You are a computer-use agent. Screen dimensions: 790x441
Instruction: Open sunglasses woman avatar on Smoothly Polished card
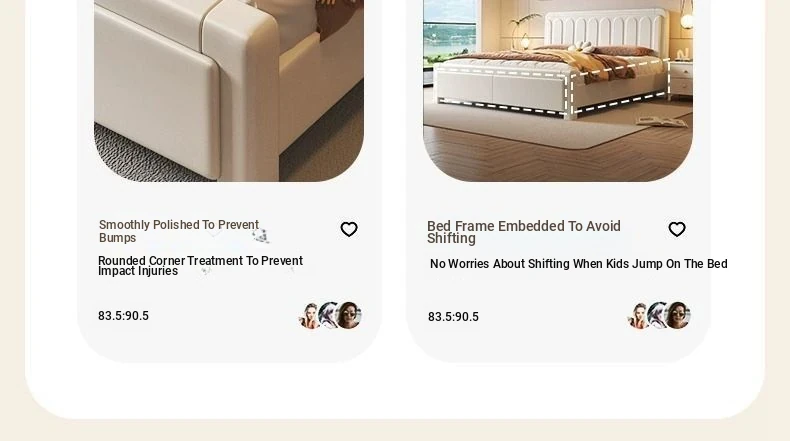[x=349, y=316]
